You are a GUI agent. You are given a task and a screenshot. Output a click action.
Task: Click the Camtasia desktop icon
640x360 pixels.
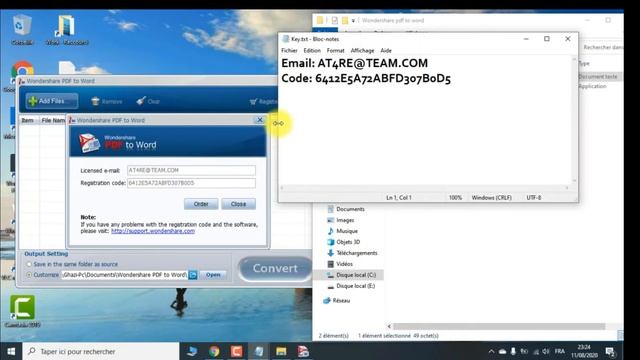[x=22, y=311]
